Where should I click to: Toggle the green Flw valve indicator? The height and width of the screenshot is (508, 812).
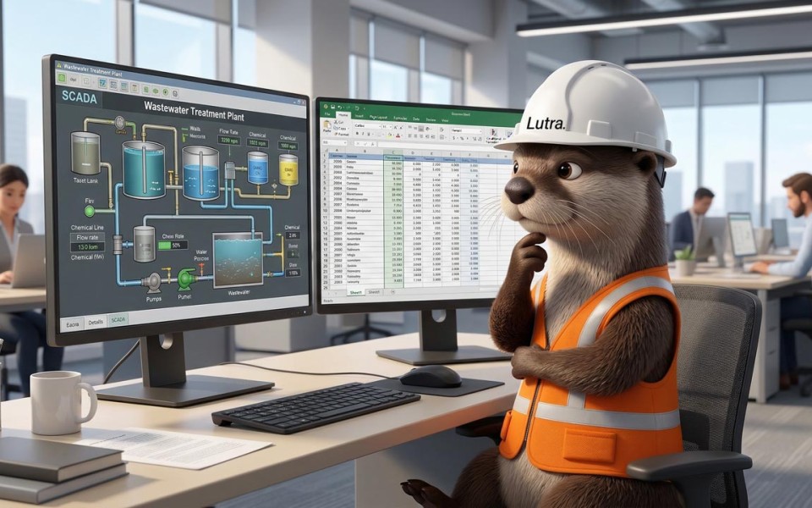tap(89, 211)
